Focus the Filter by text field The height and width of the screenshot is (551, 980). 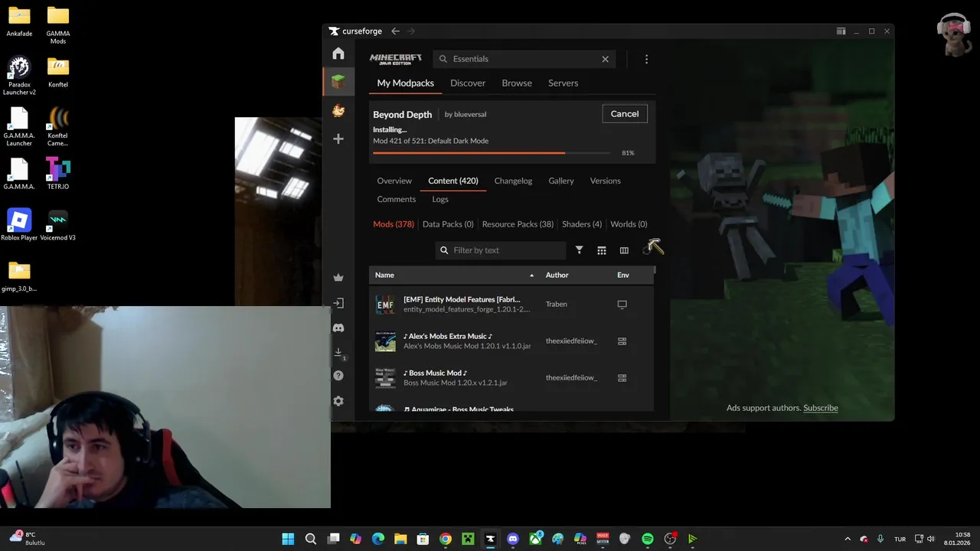point(501,250)
